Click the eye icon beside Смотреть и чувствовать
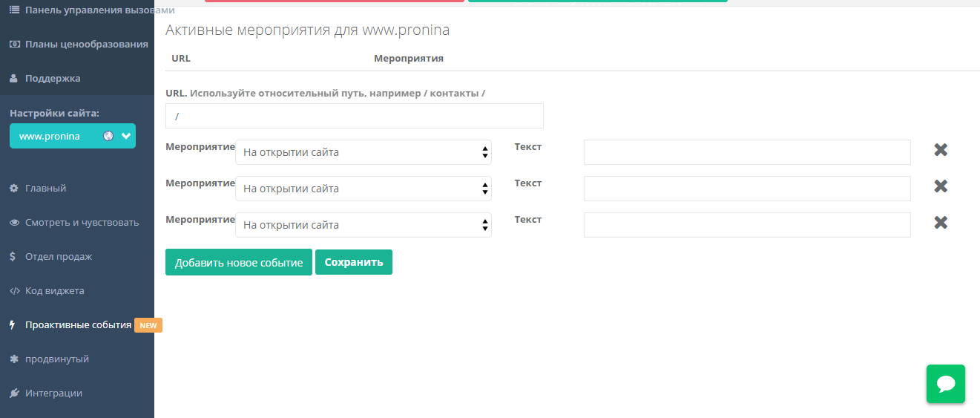This screenshot has height=418, width=980. click(x=14, y=223)
